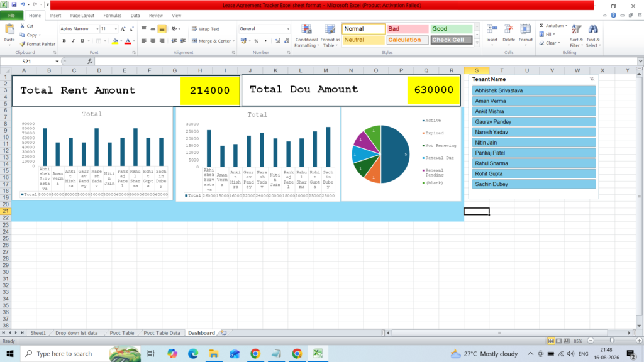Apply the Good cell style
644x362 pixels.
click(451, 29)
